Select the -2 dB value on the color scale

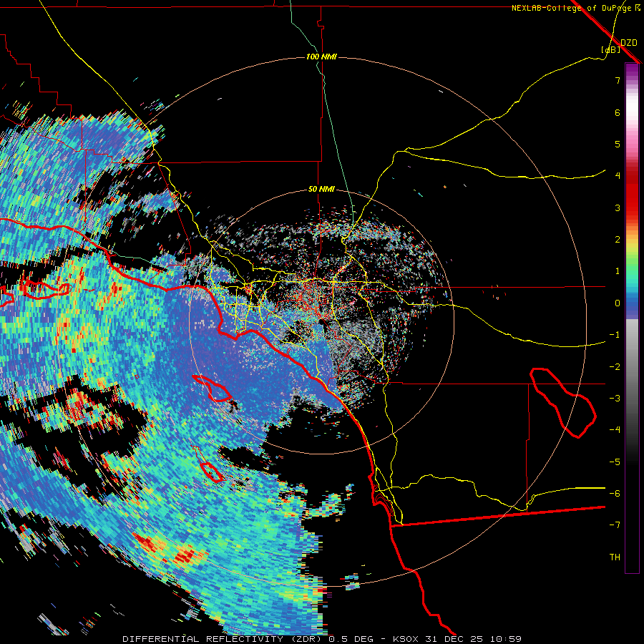[615, 367]
